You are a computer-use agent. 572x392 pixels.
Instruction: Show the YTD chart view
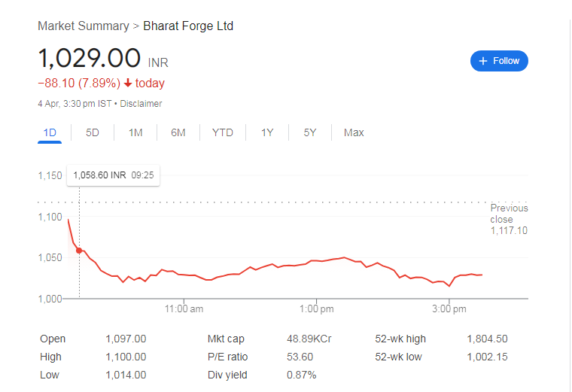pos(223,132)
